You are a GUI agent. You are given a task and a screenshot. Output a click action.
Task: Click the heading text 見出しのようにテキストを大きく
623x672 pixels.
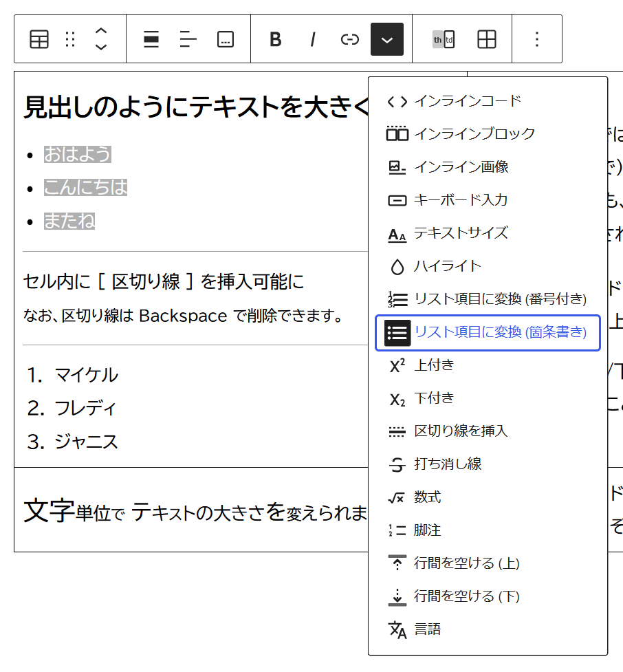click(196, 107)
